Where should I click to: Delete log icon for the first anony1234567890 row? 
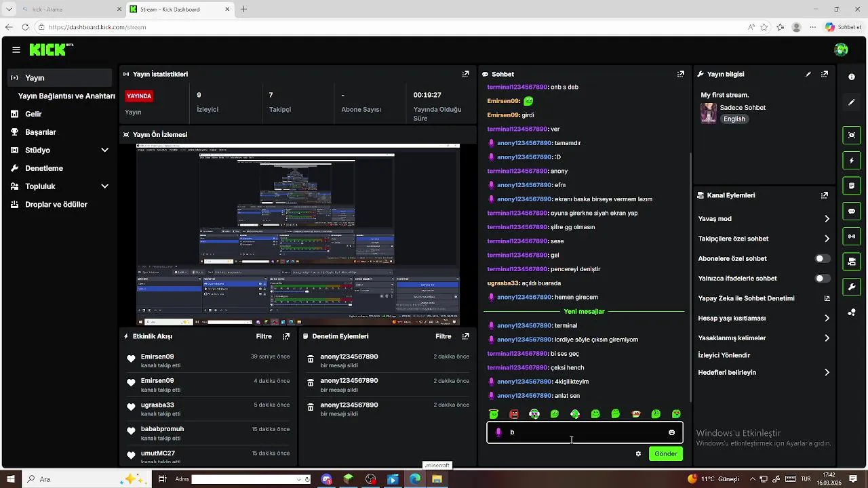click(311, 359)
